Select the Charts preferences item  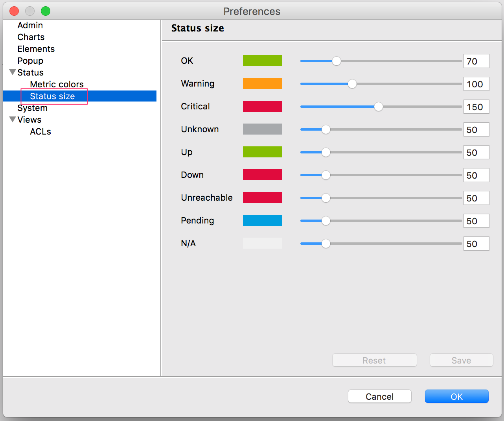(x=31, y=37)
